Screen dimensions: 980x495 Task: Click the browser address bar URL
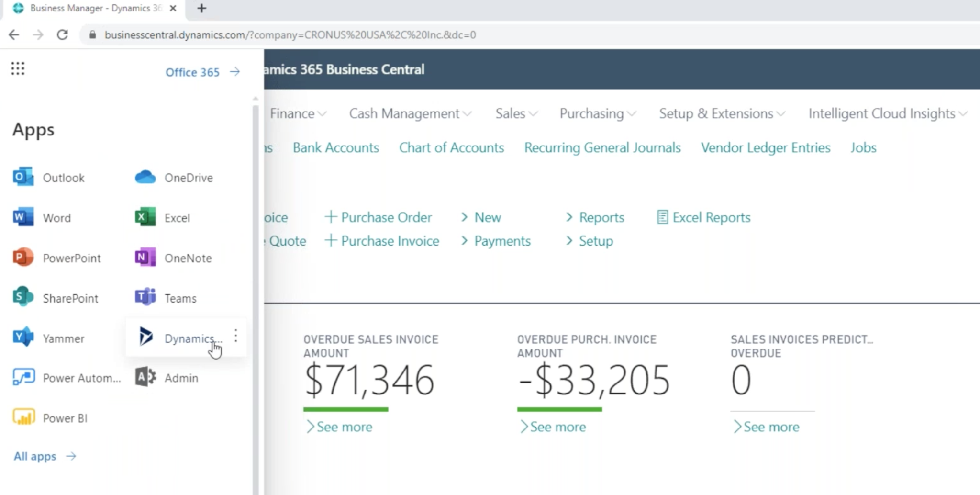click(x=290, y=34)
